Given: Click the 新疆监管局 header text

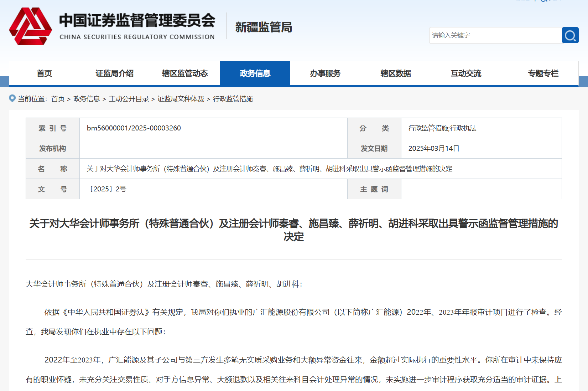Looking at the screenshot, I should click(x=264, y=27).
